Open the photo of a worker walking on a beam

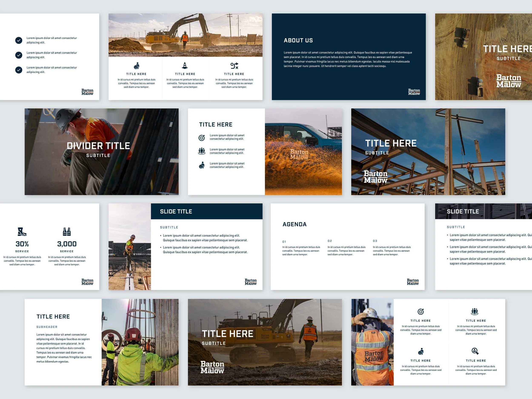point(130,247)
